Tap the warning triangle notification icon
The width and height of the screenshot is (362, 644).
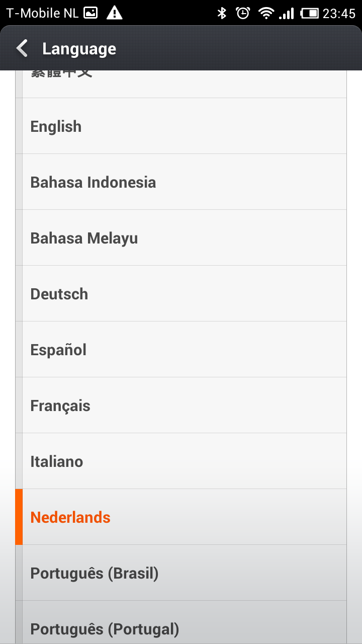click(115, 13)
